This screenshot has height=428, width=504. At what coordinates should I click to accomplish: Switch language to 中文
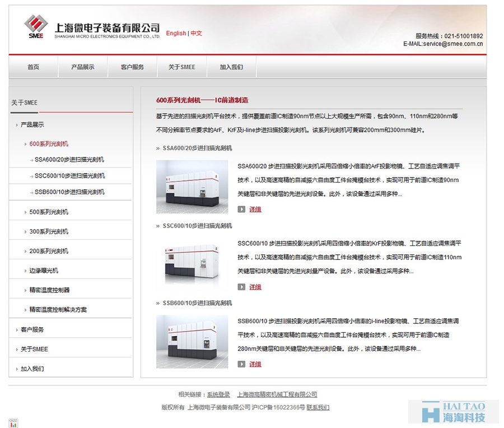tap(197, 33)
